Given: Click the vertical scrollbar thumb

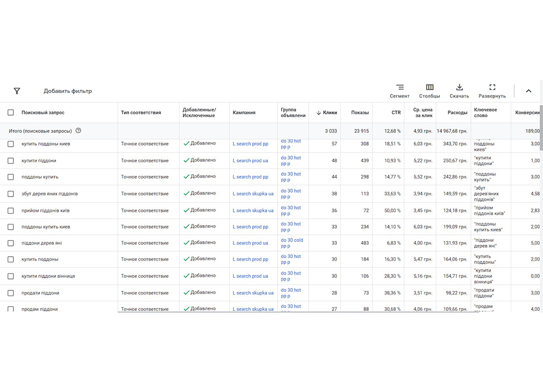Looking at the screenshot, I should tap(541, 128).
